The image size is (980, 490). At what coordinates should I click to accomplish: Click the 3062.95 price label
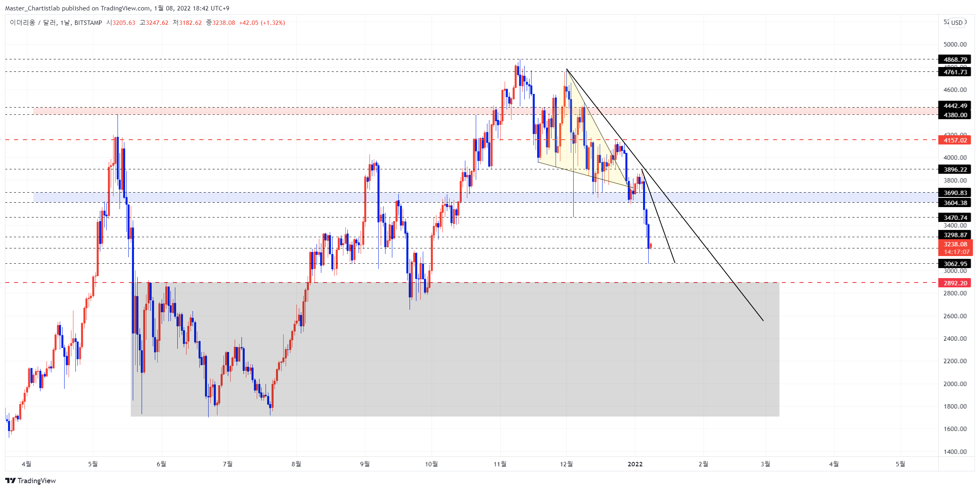point(955,264)
